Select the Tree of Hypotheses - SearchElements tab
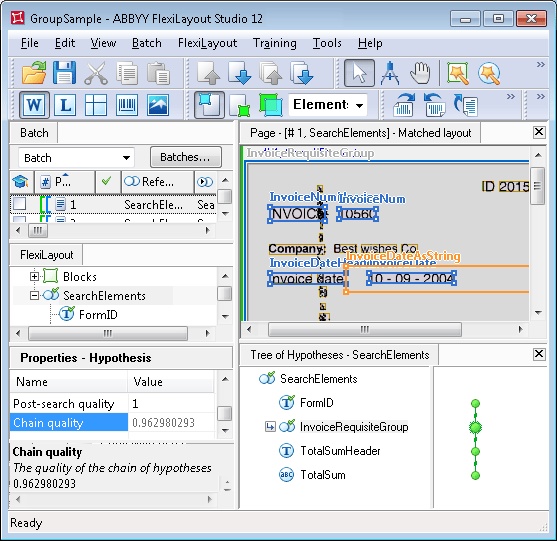This screenshot has height=541, width=557. pos(339,355)
